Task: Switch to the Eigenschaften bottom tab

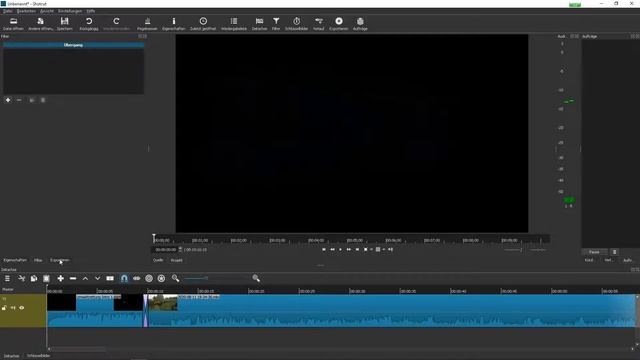Action: pyautogui.click(x=15, y=260)
